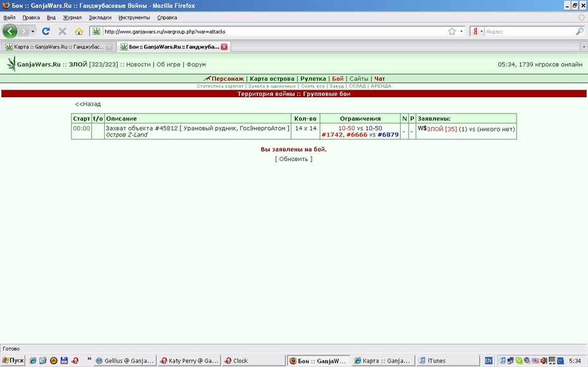The image size is (588, 367).
Task: Open the АРЕНДА link
Action: click(x=381, y=86)
